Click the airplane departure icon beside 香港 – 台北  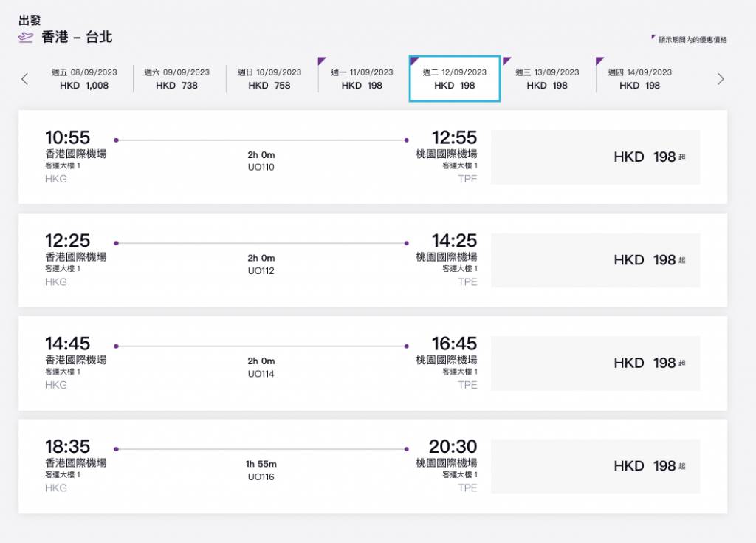coord(26,38)
